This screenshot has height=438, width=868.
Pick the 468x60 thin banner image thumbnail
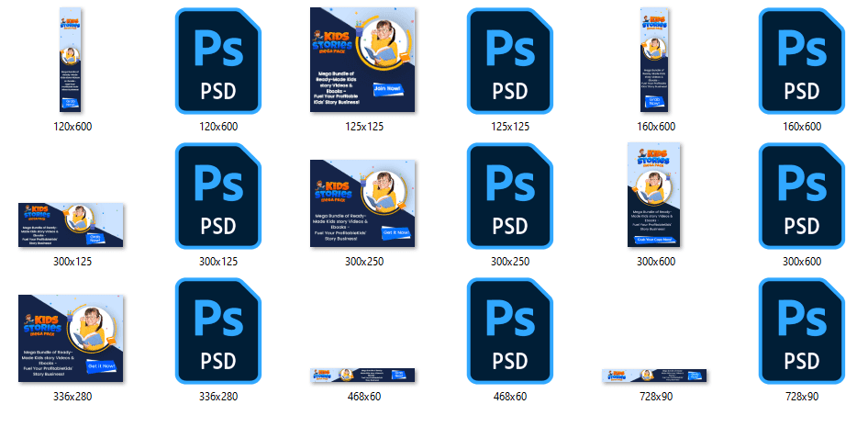[x=363, y=374]
